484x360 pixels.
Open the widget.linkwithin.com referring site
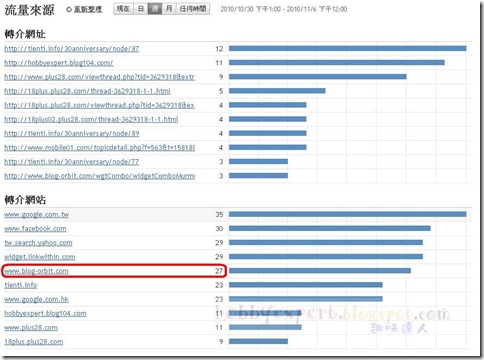click(39, 257)
